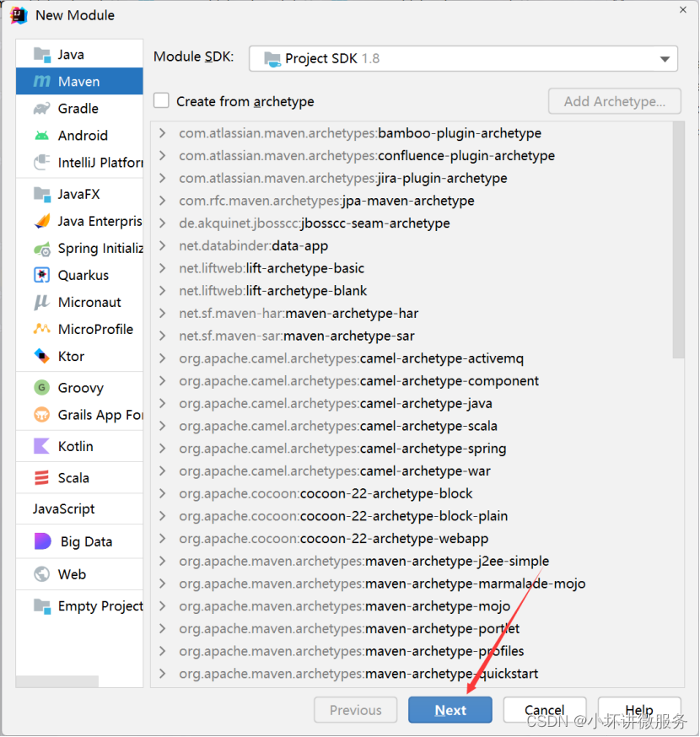
Task: Select maven-archetype-mojo row
Action: [x=412, y=606]
